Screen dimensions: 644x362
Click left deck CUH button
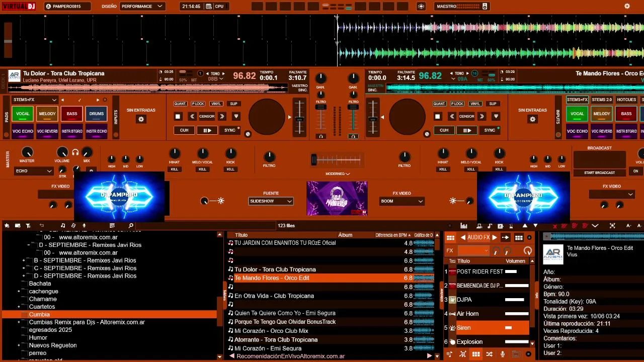pos(184,130)
